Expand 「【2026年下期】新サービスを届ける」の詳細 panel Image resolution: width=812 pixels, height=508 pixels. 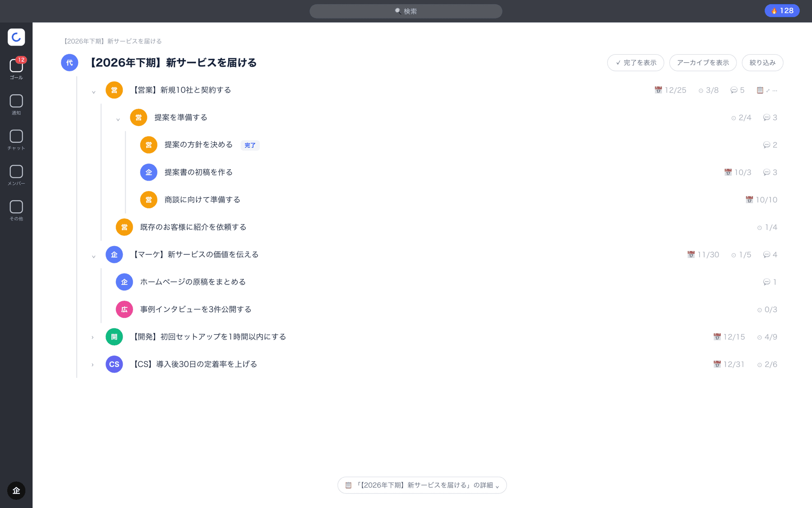point(422,485)
